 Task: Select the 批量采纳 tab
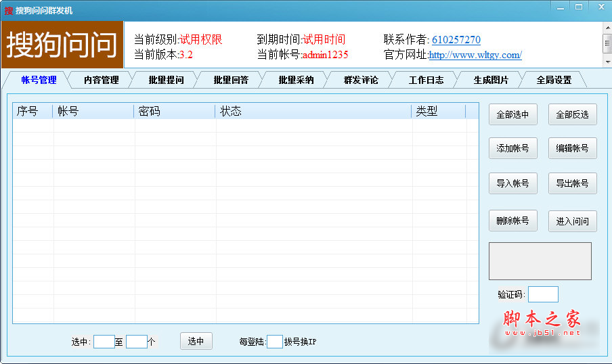click(x=296, y=80)
